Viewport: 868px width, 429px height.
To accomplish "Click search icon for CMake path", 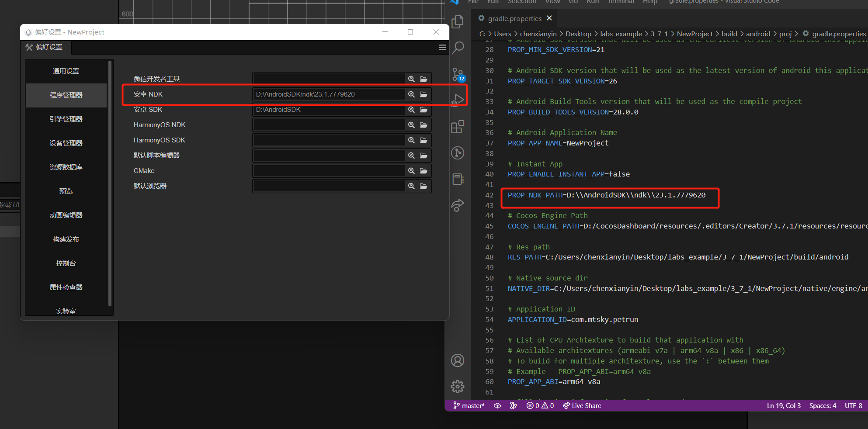I will (411, 171).
